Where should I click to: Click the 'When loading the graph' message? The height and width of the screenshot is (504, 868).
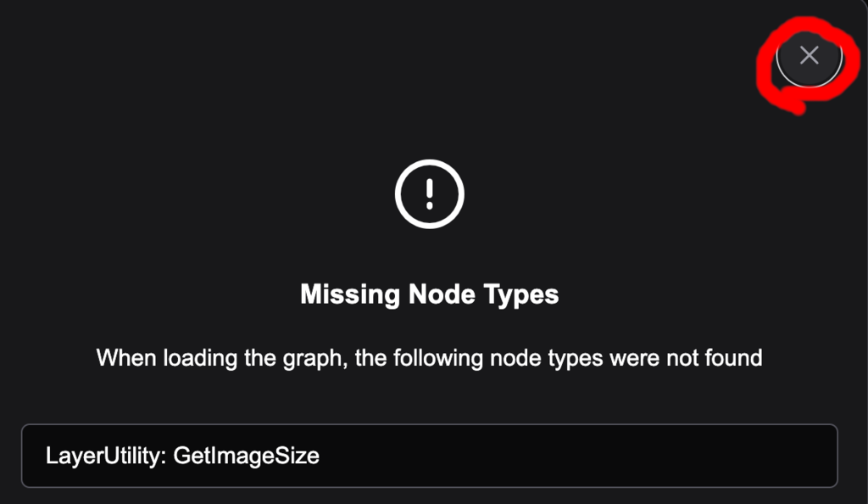[x=430, y=358]
